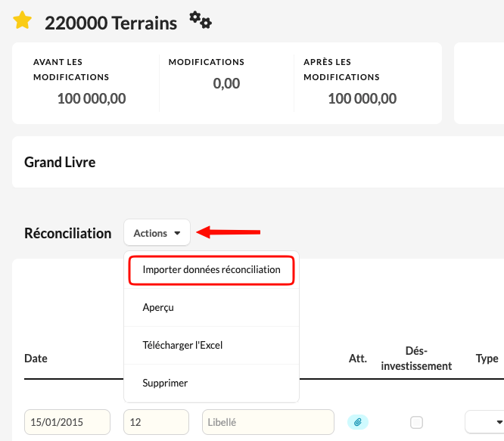Open the Grand Livre section
Image resolution: width=504 pixels, height=441 pixels.
(x=60, y=162)
